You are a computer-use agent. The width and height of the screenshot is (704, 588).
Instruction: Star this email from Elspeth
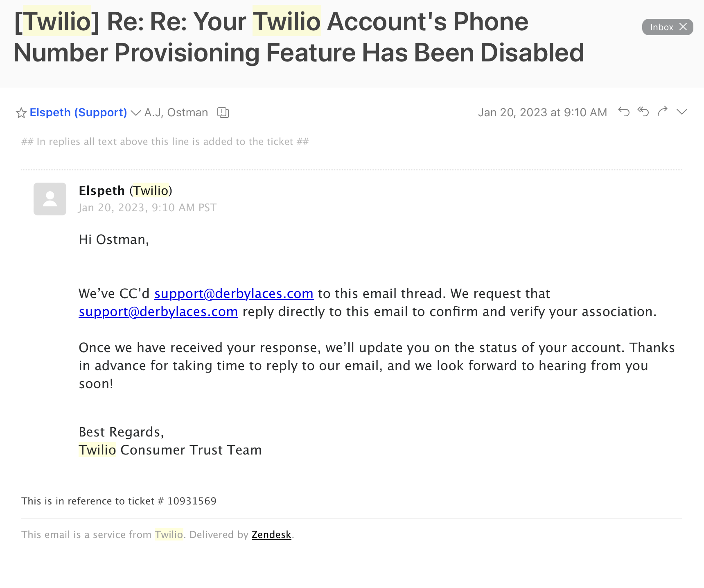(21, 113)
